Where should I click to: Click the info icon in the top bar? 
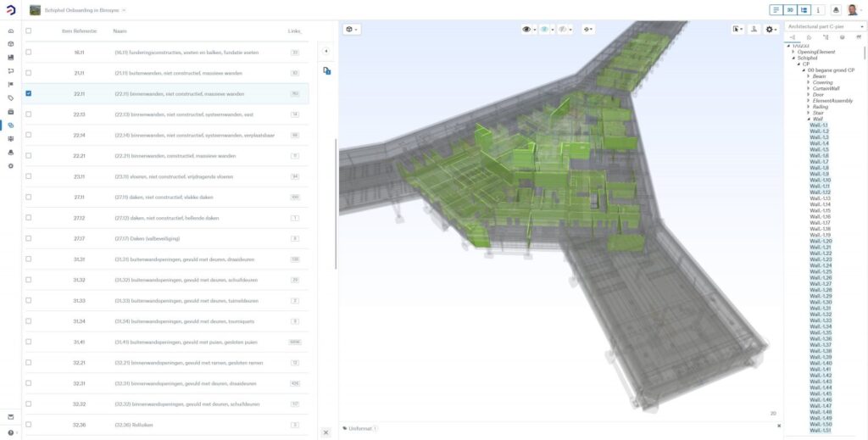[817, 10]
